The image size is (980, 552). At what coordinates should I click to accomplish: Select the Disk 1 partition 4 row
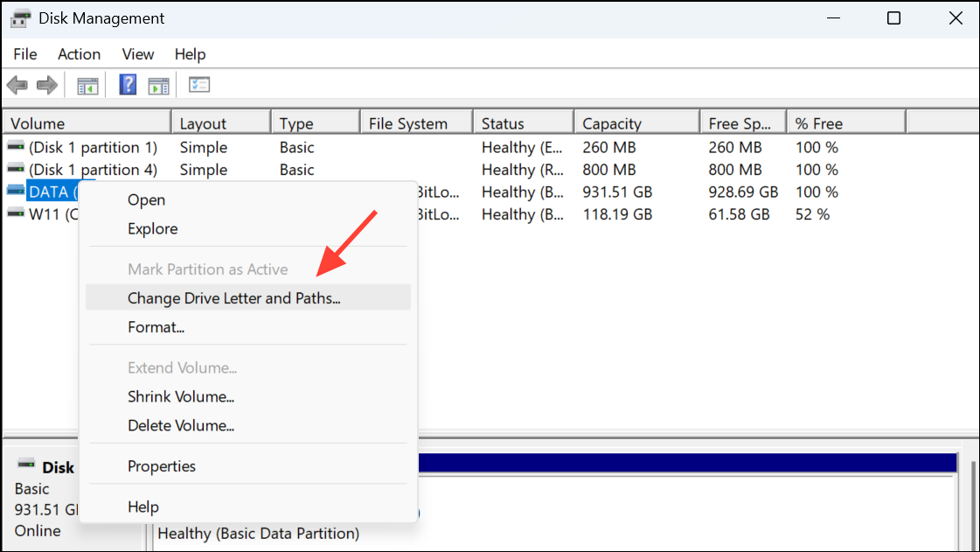94,170
